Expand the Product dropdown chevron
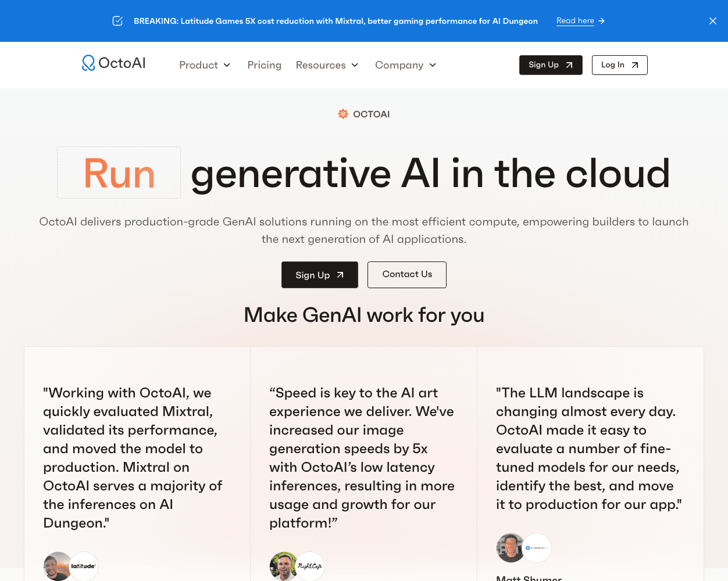This screenshot has height=581, width=728. tap(227, 65)
